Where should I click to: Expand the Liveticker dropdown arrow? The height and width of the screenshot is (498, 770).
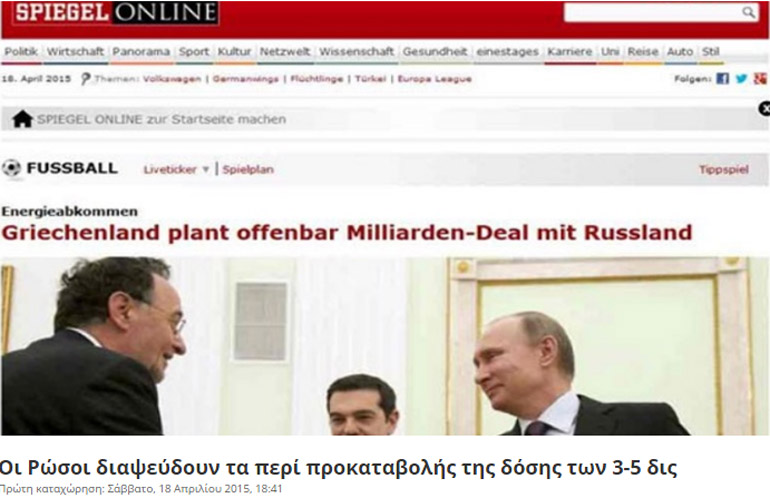click(206, 169)
